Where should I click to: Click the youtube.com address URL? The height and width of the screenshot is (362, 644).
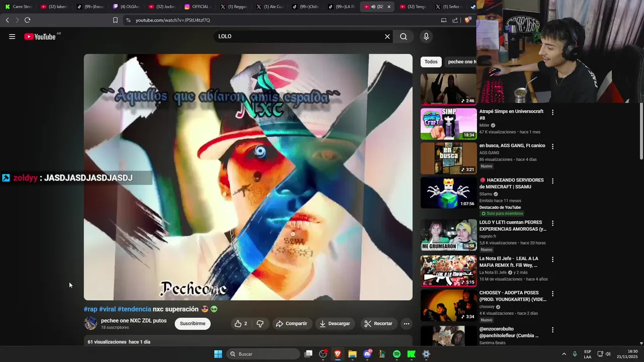(x=173, y=20)
